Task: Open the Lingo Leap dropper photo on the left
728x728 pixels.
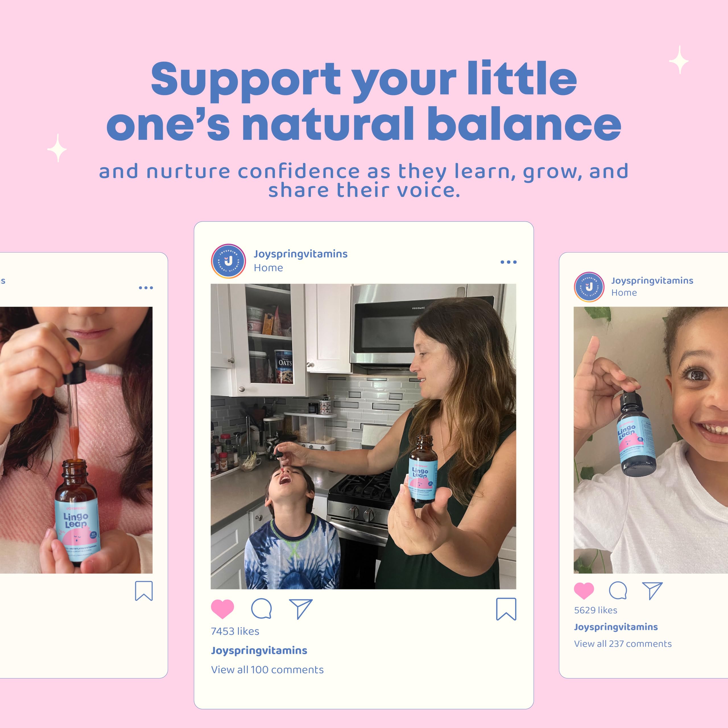Action: pos(76,440)
